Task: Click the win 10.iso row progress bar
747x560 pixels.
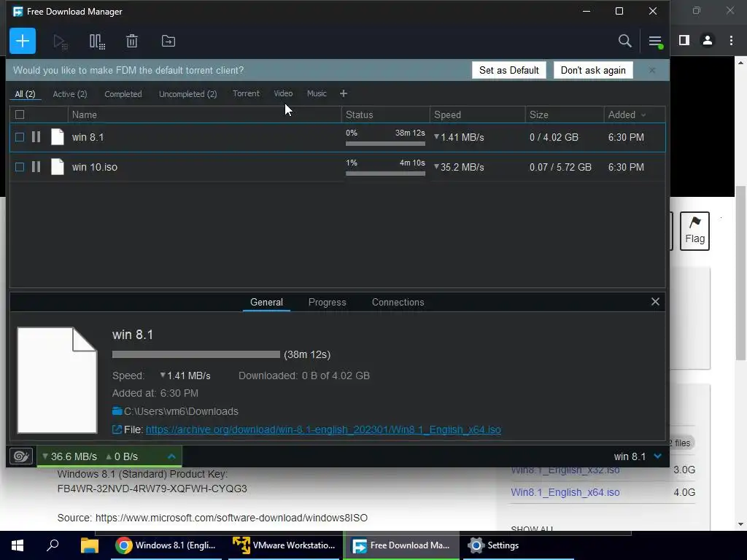Action: click(385, 174)
